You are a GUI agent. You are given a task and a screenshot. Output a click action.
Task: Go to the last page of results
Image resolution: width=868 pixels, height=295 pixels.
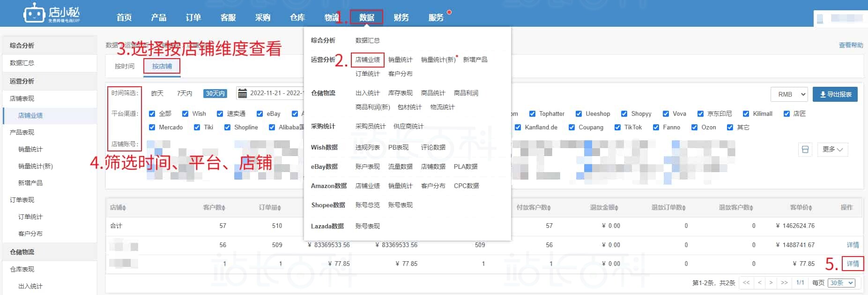click(784, 283)
